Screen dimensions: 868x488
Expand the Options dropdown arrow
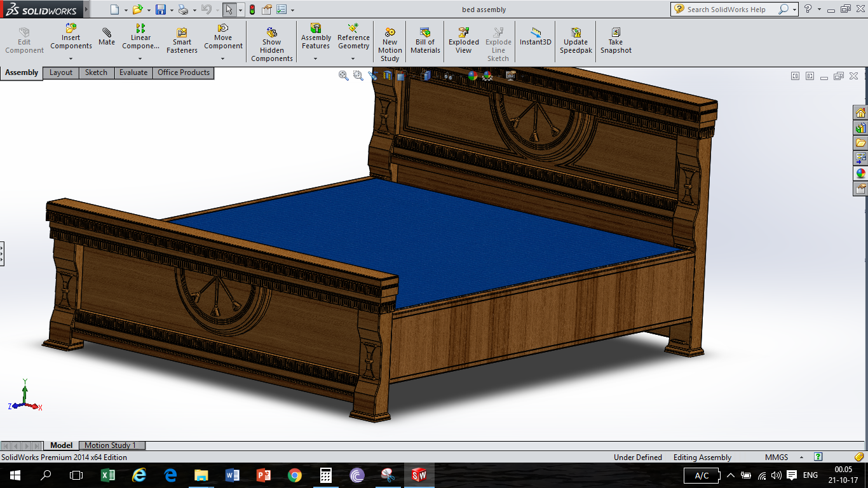point(292,10)
